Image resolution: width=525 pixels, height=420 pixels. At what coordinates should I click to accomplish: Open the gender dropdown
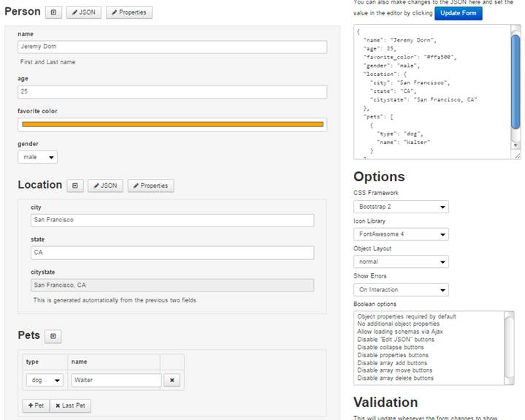tap(37, 157)
